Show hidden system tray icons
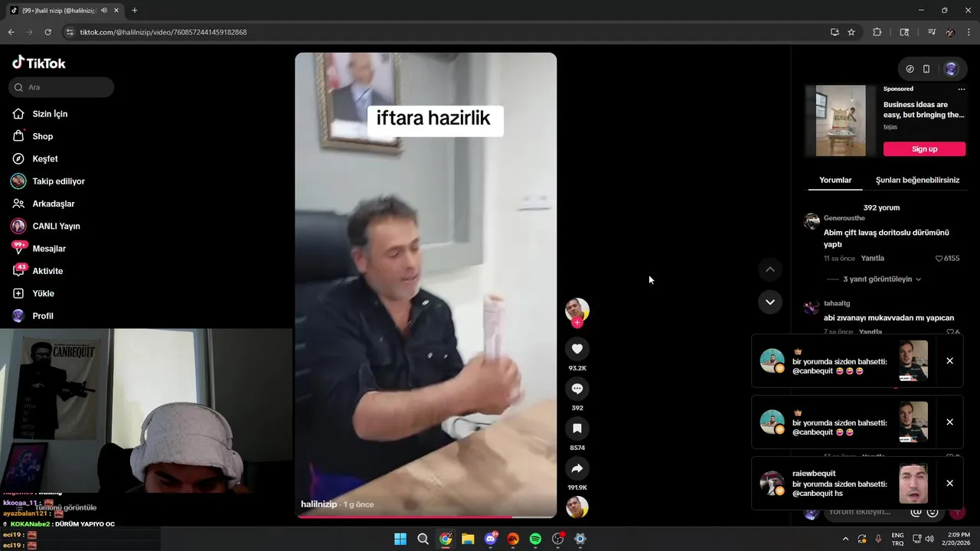 pos(845,539)
